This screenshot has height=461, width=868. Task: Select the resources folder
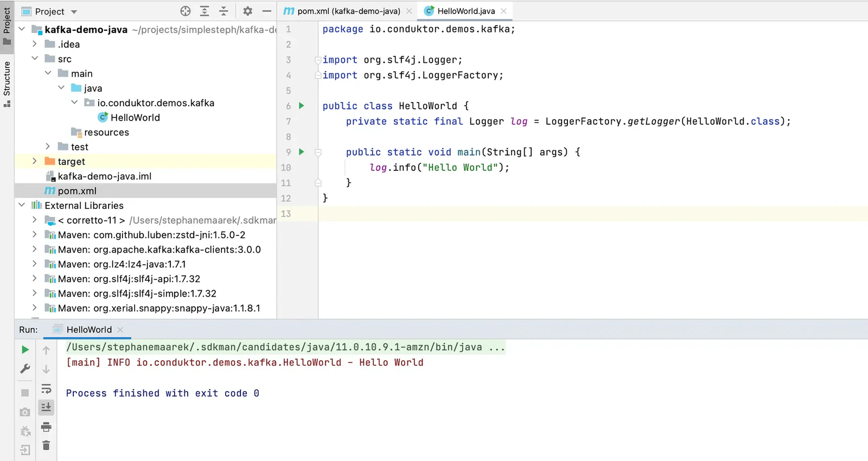pyautogui.click(x=106, y=132)
